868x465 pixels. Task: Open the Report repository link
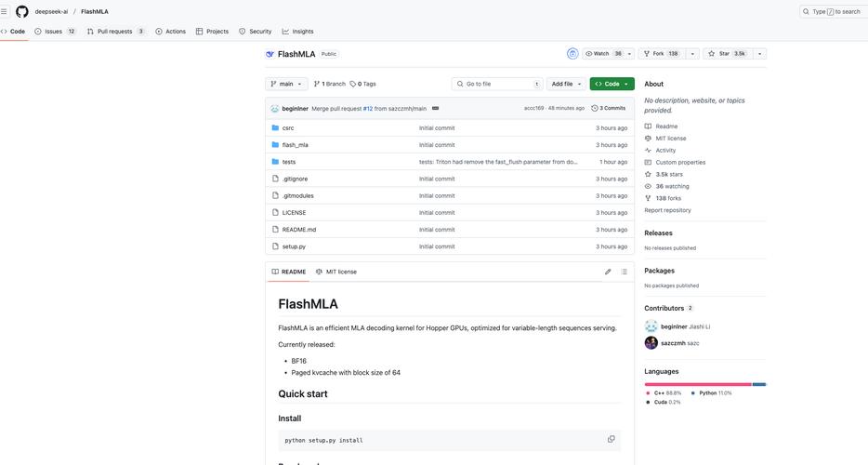coord(667,210)
